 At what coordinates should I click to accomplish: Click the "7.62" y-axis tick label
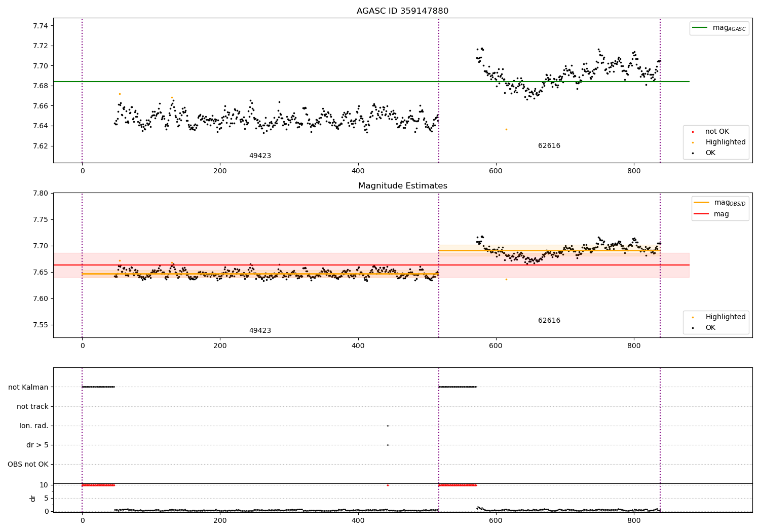click(x=40, y=146)
